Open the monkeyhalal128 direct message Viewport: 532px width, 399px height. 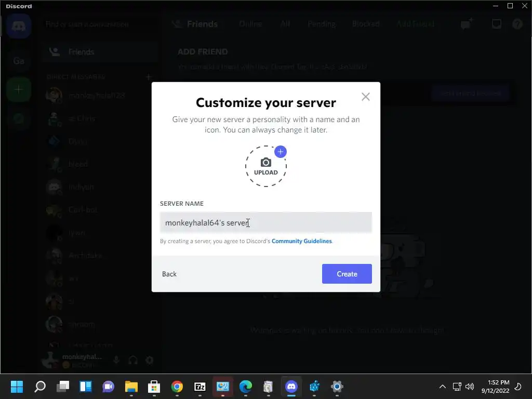[x=100, y=96]
